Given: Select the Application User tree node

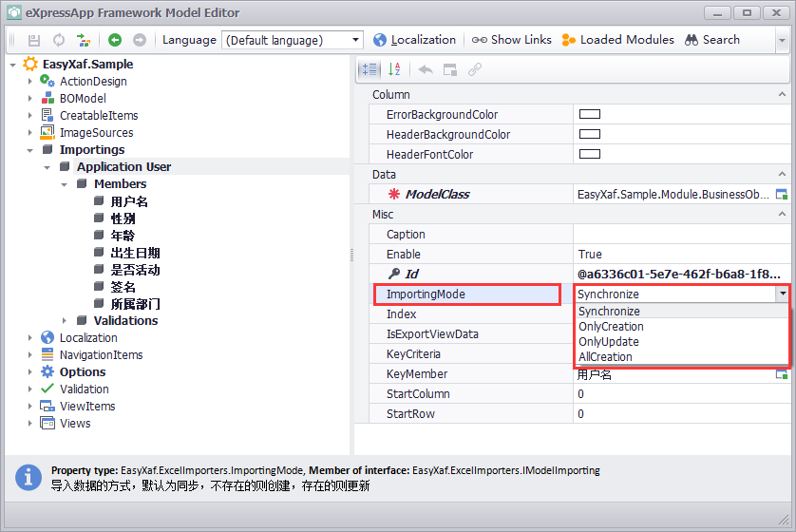Looking at the screenshot, I should coord(123,167).
